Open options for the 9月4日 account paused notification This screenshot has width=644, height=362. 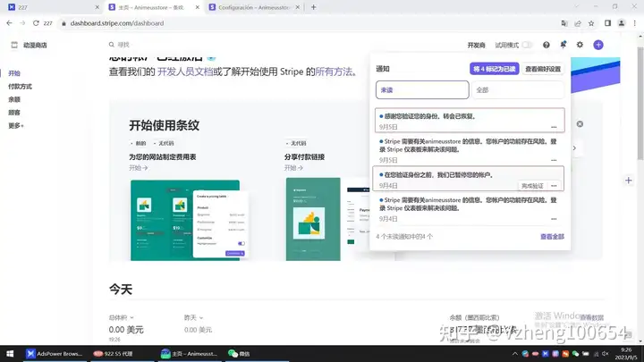point(554,186)
